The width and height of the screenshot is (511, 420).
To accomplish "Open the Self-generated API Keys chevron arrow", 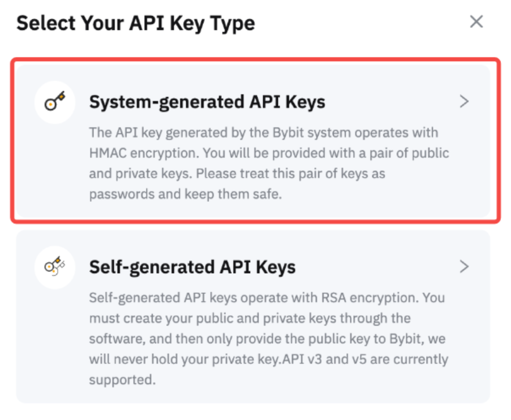I will tap(464, 266).
